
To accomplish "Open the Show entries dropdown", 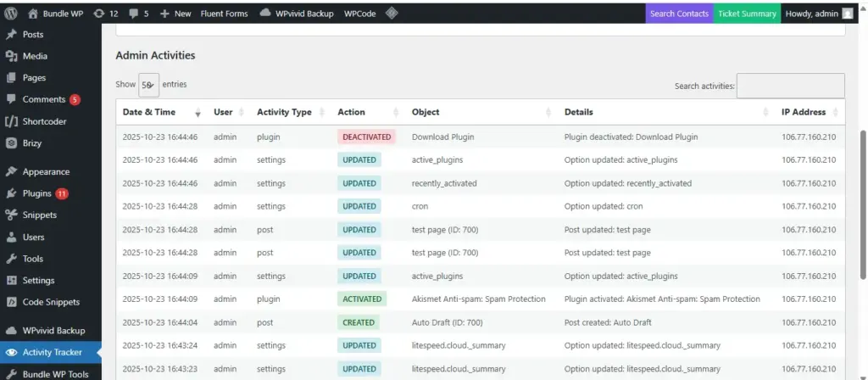I will (149, 85).
